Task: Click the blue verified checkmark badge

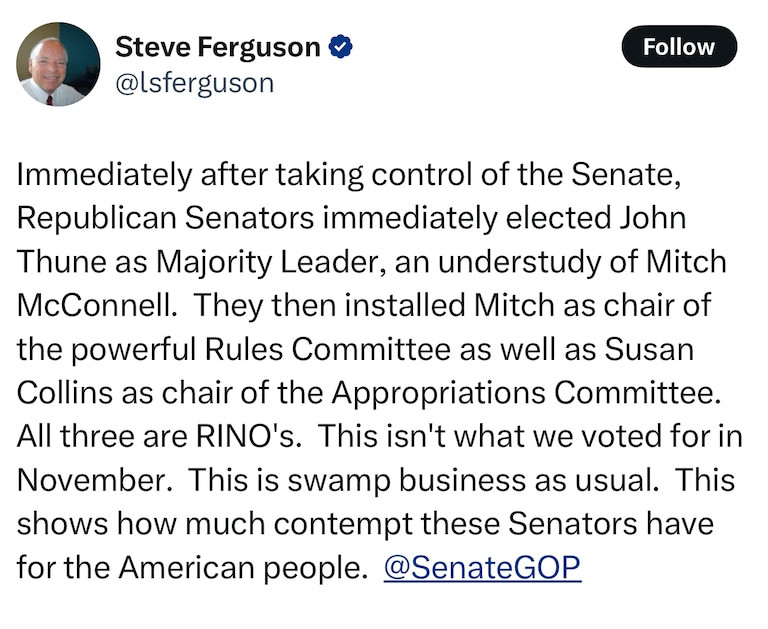Action: coord(341,46)
